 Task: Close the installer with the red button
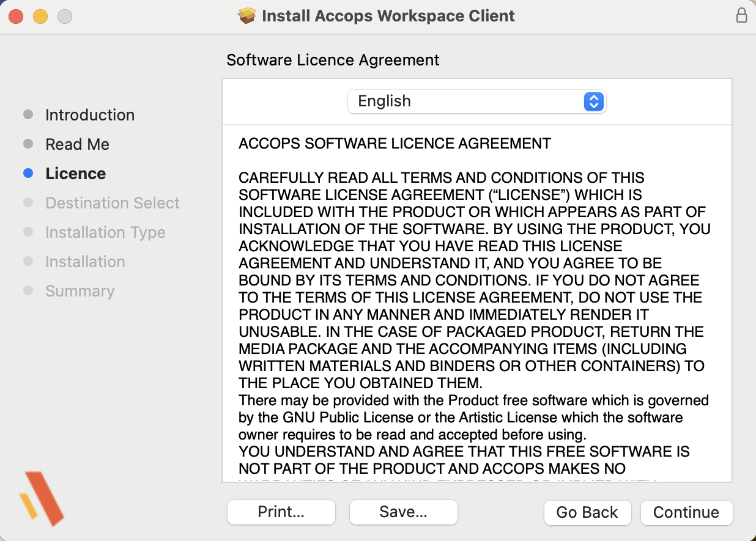click(16, 17)
